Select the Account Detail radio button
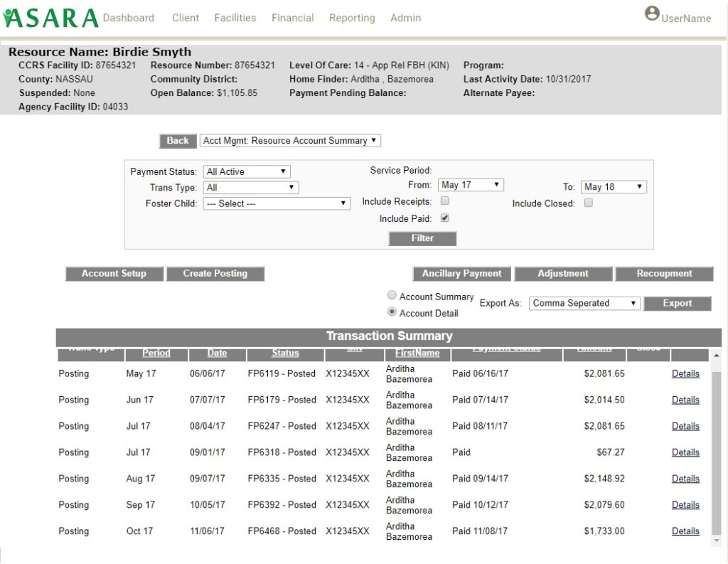 392,312
